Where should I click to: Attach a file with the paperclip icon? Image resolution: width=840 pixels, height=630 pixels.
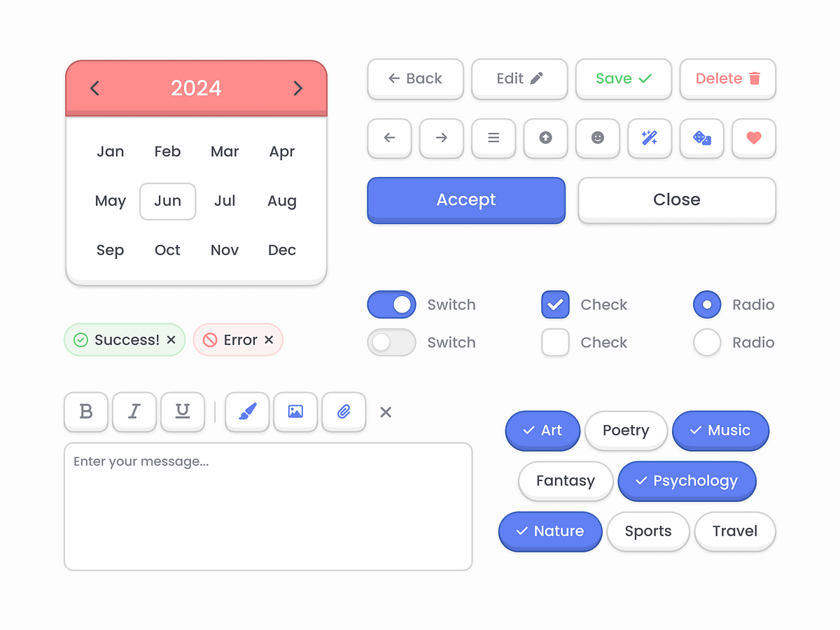344,412
